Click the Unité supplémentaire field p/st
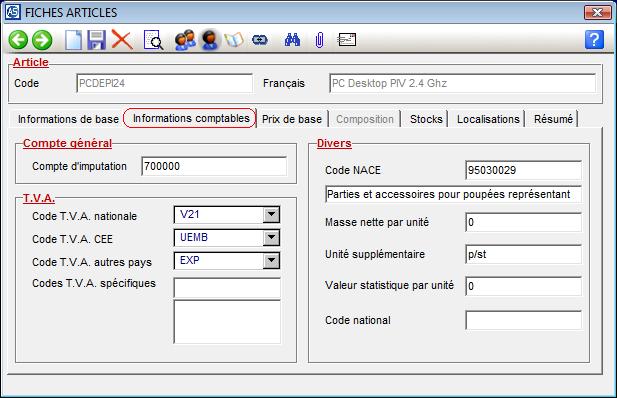The width and height of the screenshot is (617, 398). (x=523, y=254)
